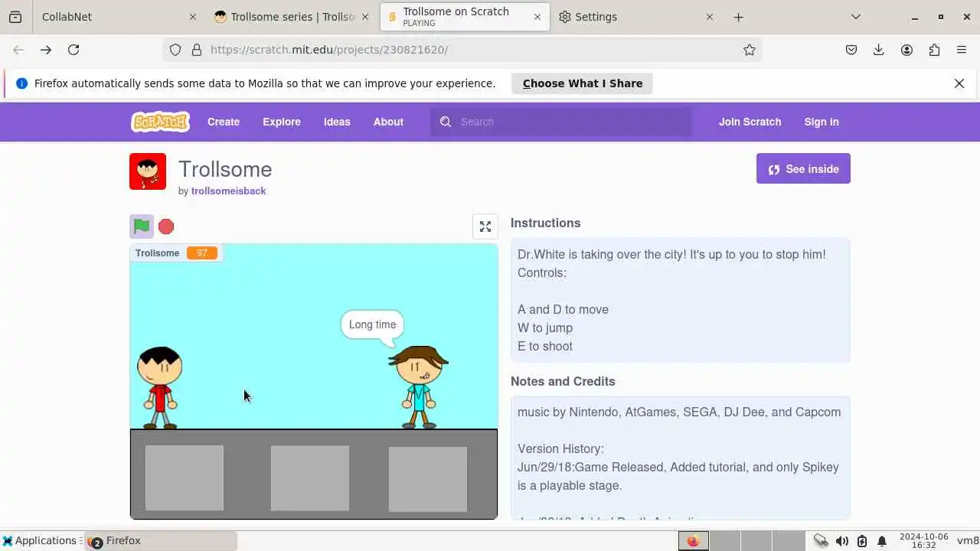Click the Firefox taskbar window button
Image resolution: width=980 pixels, height=551 pixels.
(x=161, y=541)
